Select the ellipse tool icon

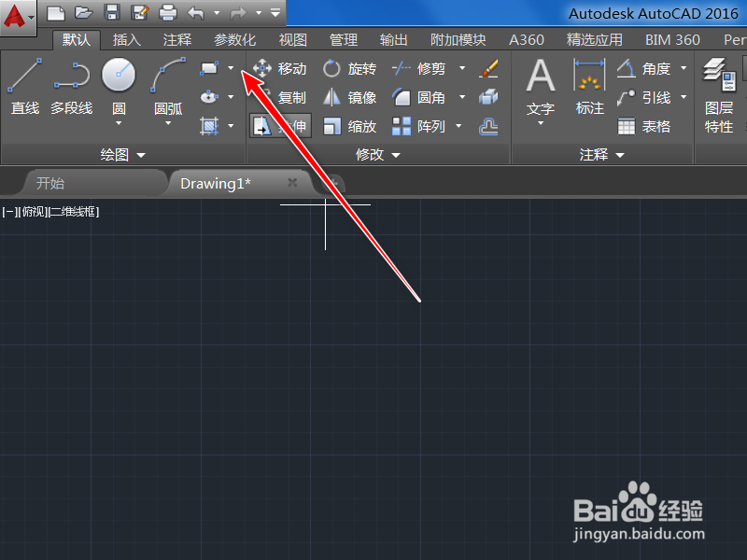tap(209, 97)
